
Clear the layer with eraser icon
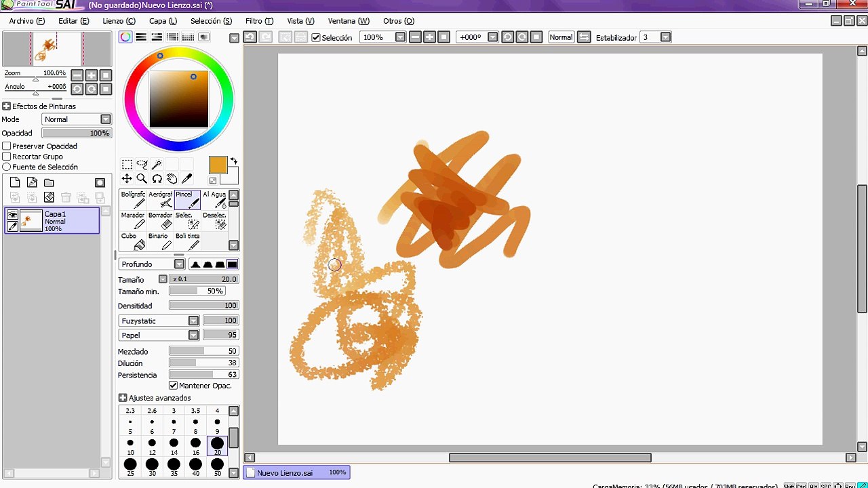point(49,197)
